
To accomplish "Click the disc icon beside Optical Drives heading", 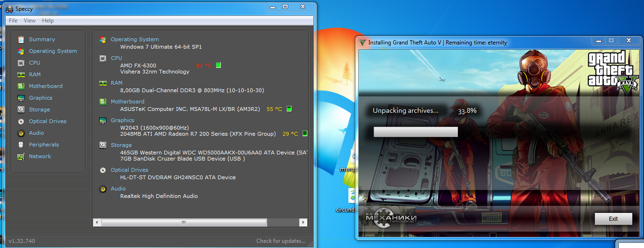I will click(102, 170).
